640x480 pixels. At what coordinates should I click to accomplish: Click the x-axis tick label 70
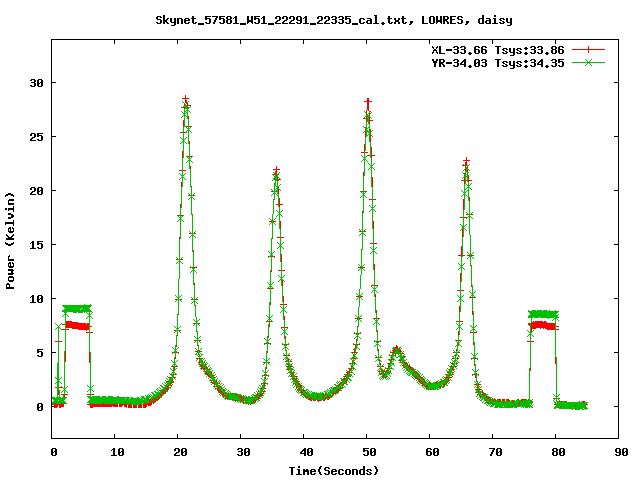click(496, 452)
